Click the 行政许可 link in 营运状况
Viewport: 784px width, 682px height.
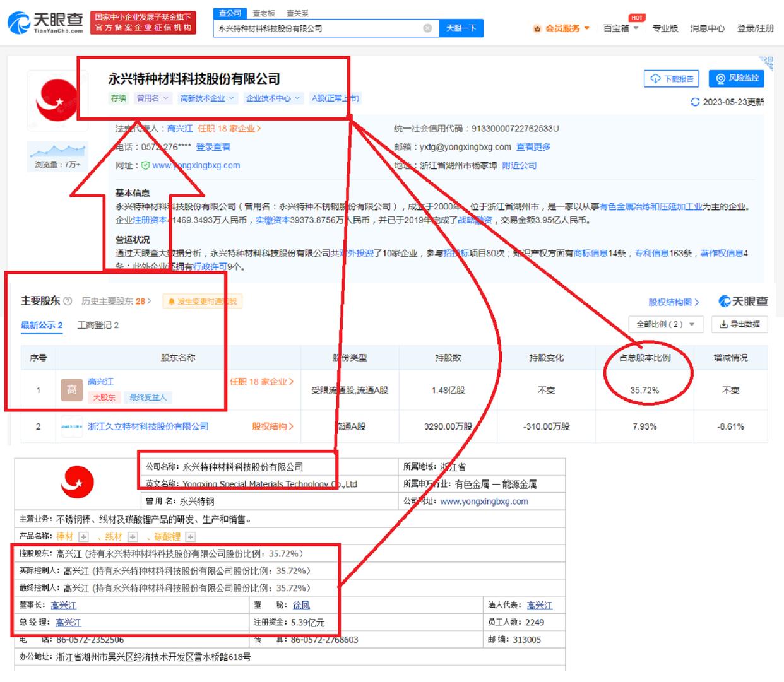tap(210, 267)
